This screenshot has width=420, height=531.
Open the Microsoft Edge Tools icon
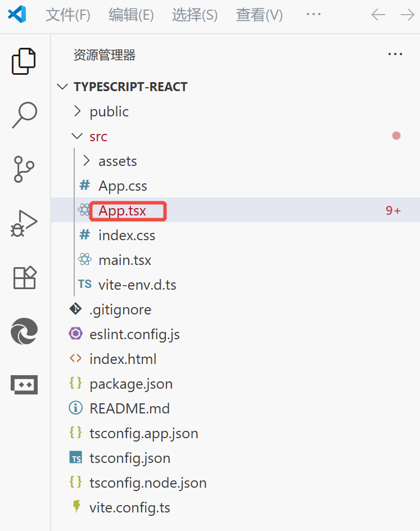click(24, 331)
